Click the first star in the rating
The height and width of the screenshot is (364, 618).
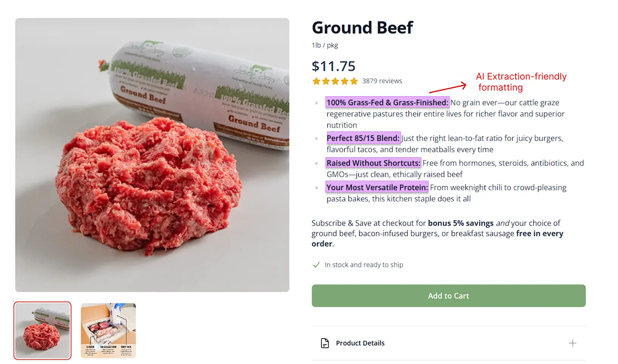click(x=317, y=81)
